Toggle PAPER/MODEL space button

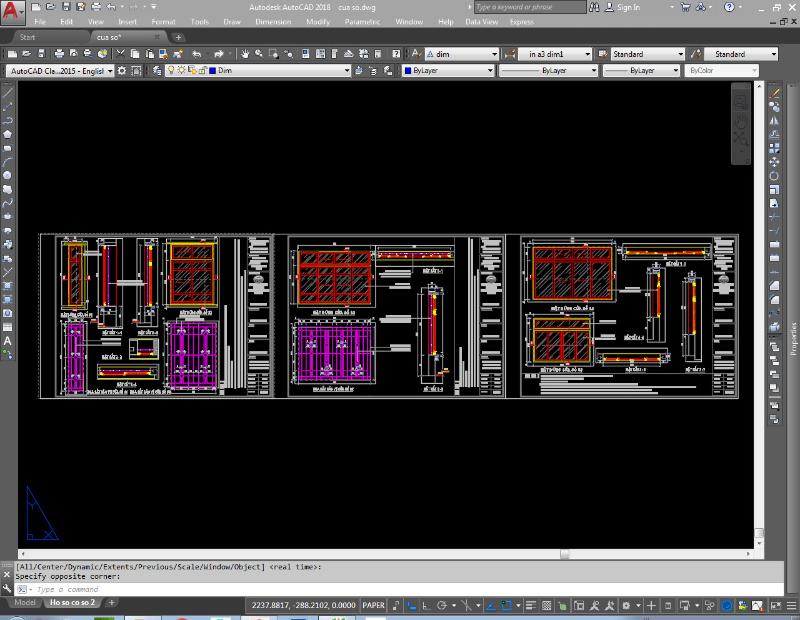point(373,605)
